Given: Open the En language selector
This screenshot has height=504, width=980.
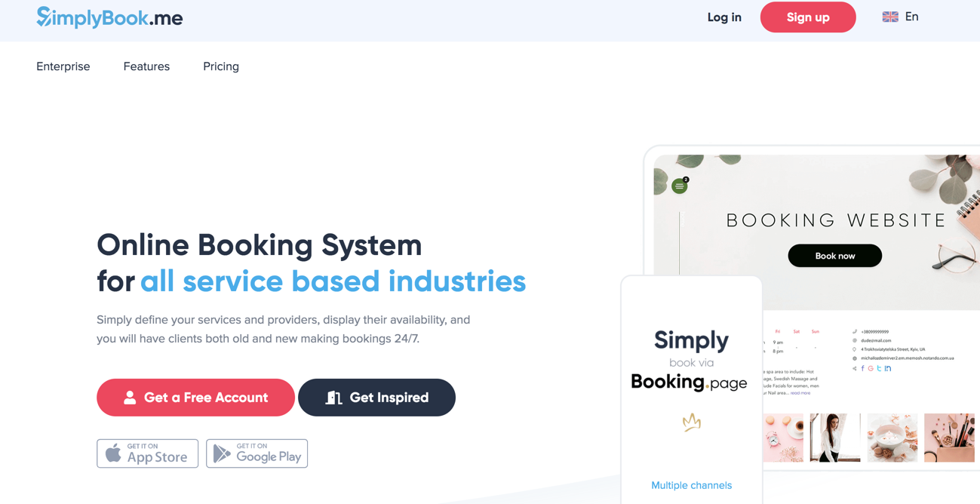Looking at the screenshot, I should pyautogui.click(x=900, y=17).
